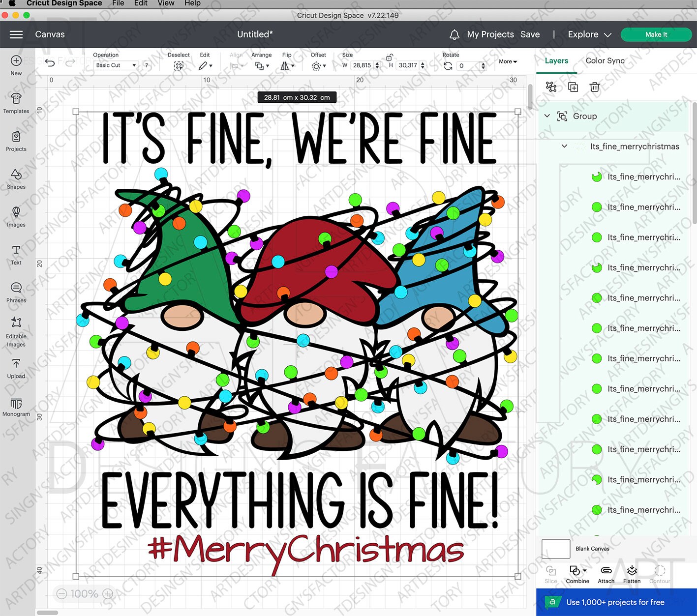Open the Edit menu in the menu bar
This screenshot has width=697, height=616.
pos(140,3)
